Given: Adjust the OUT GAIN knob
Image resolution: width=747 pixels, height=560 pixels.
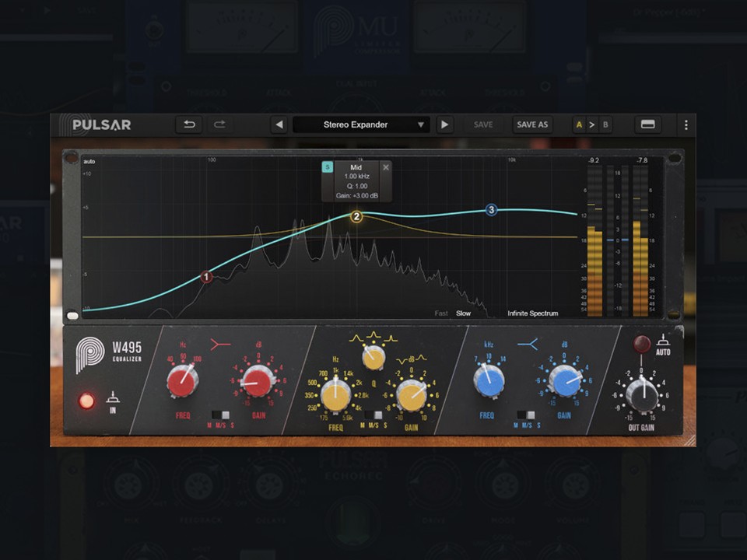Looking at the screenshot, I should [644, 393].
